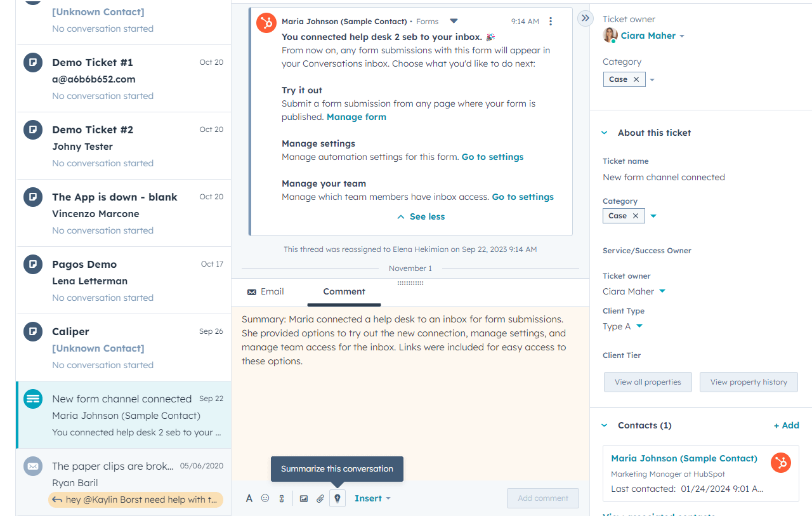Insert an emoji into the comment
Viewport: 812px width, 516px height.
[265, 498]
